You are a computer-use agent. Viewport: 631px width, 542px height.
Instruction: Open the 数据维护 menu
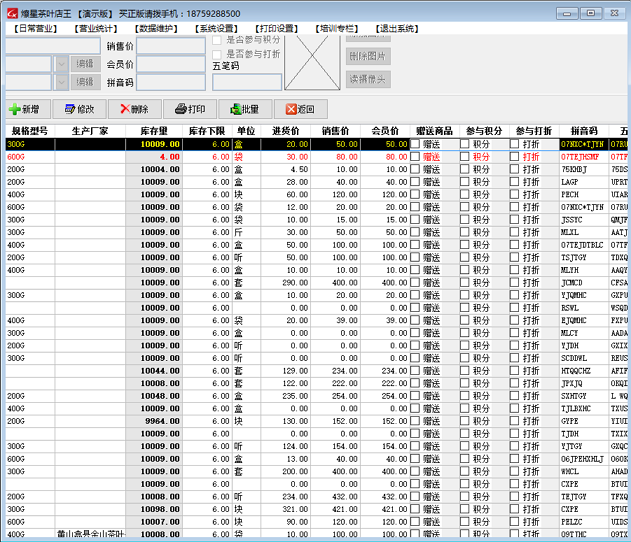pyautogui.click(x=156, y=29)
